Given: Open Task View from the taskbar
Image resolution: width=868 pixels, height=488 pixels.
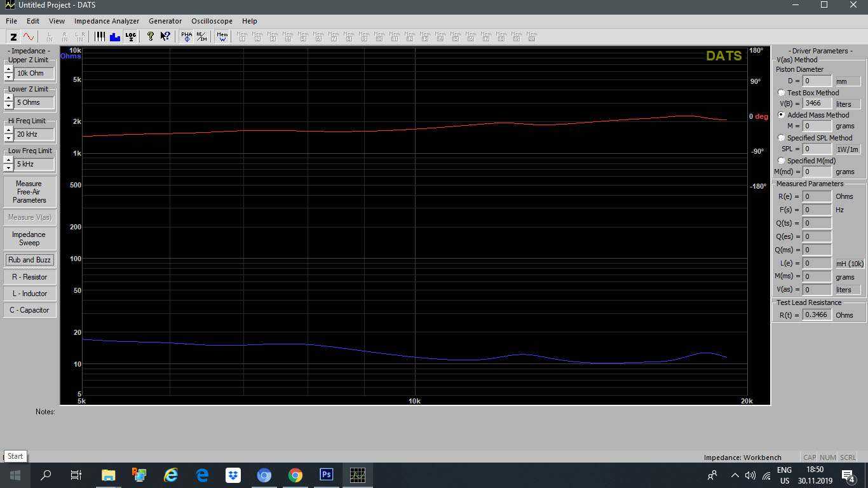Looking at the screenshot, I should tap(76, 475).
